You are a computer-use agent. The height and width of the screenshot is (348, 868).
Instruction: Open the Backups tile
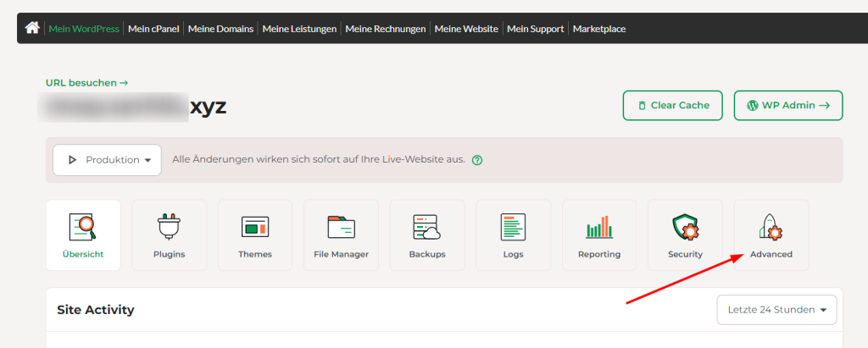click(427, 235)
